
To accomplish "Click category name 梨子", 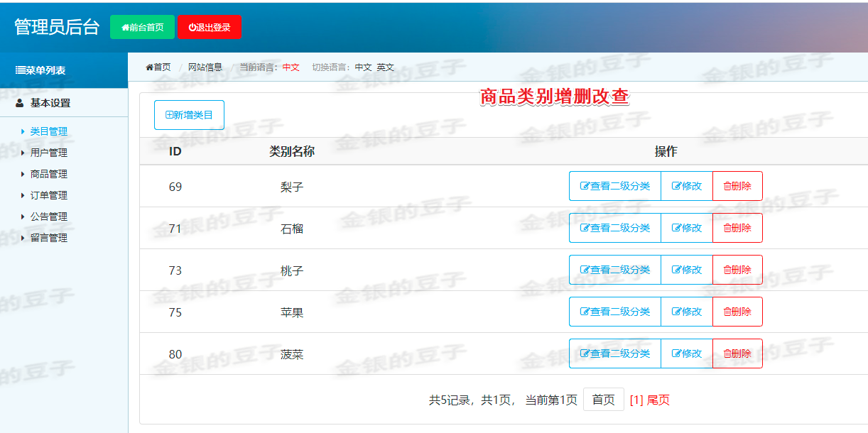I will [x=292, y=187].
